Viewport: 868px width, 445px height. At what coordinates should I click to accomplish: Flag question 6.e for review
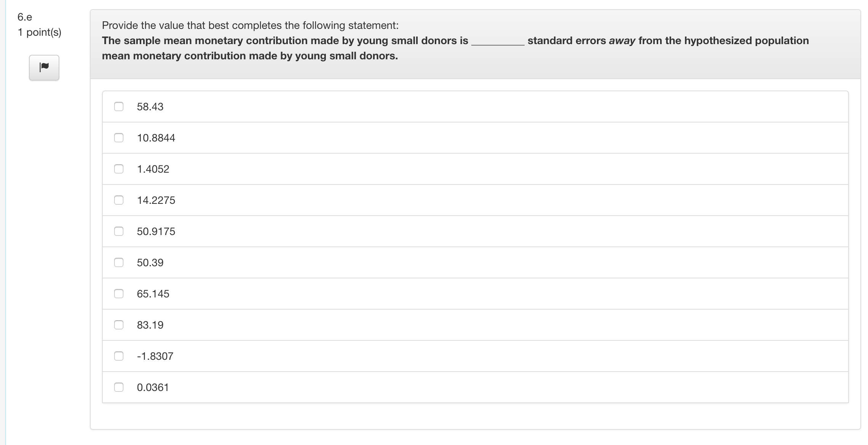point(43,68)
